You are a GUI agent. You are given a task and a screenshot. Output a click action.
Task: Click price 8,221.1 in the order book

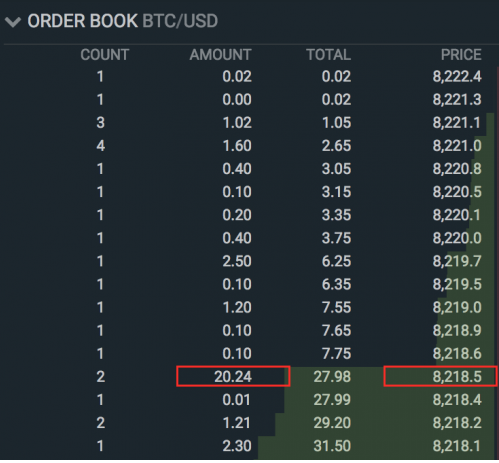(x=456, y=123)
